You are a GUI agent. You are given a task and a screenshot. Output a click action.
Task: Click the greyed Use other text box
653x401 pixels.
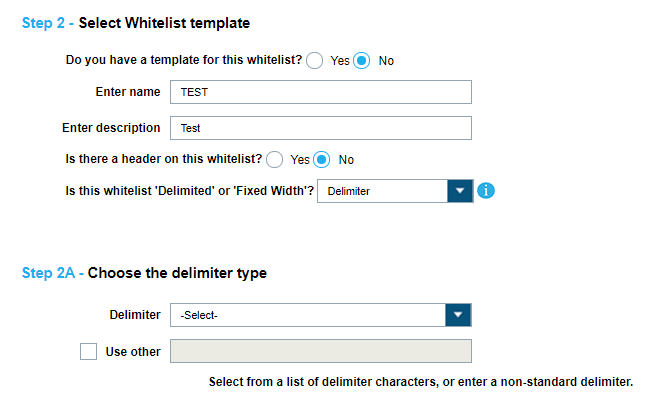[320, 351]
